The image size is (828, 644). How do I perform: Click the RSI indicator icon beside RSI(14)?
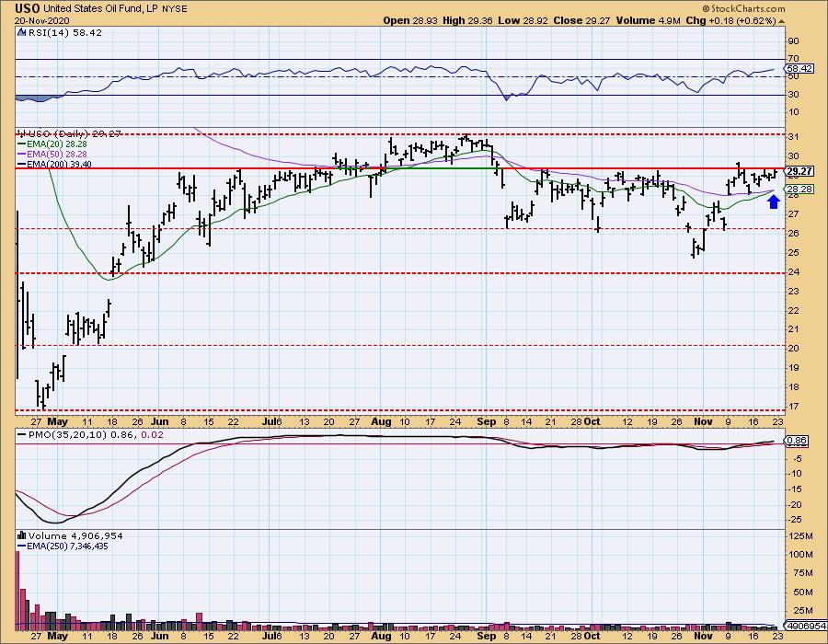(21, 32)
